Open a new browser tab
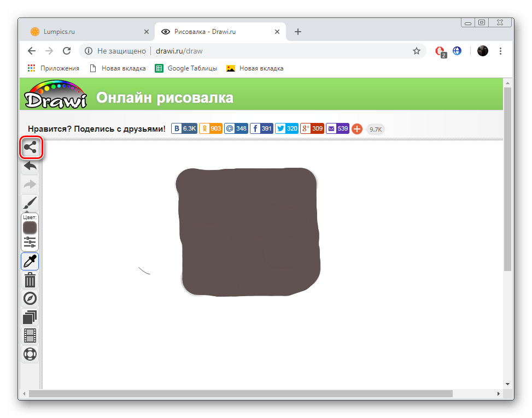This screenshot has width=532, height=418. click(x=298, y=32)
